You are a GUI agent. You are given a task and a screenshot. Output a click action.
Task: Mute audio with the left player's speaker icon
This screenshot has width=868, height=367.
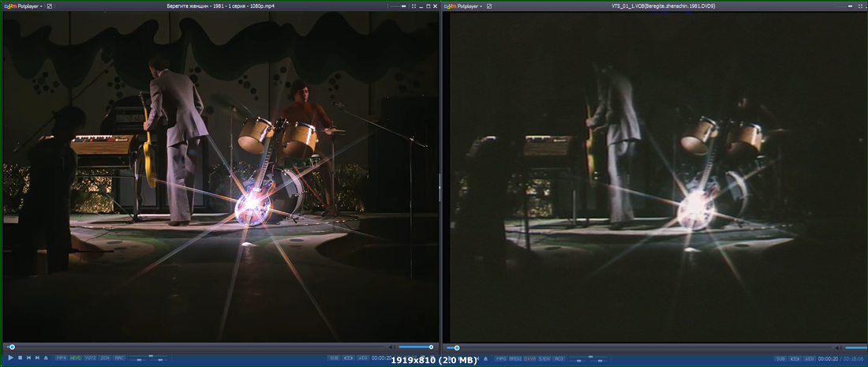(x=392, y=347)
